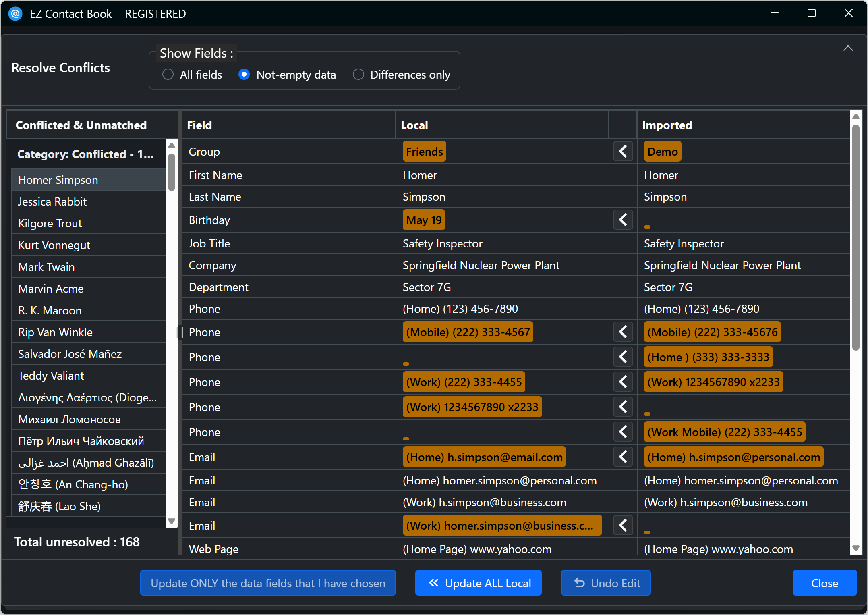Copy imported Birthday value using arrow icon

click(x=623, y=220)
